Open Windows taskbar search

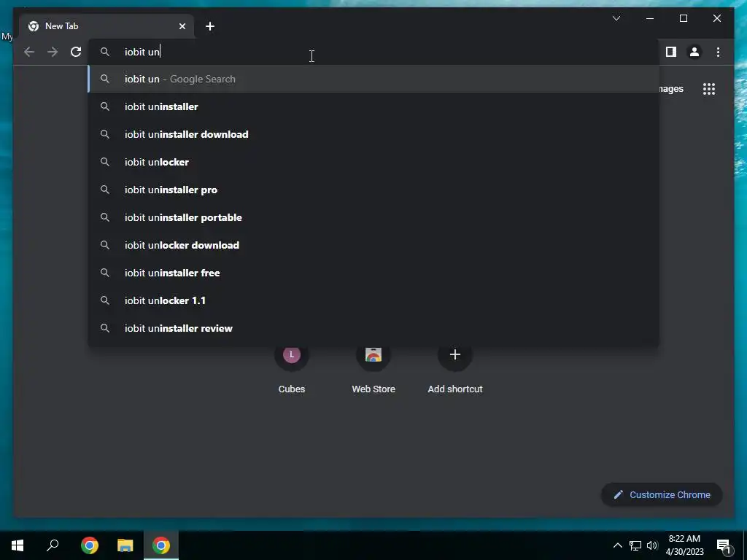[53, 545]
